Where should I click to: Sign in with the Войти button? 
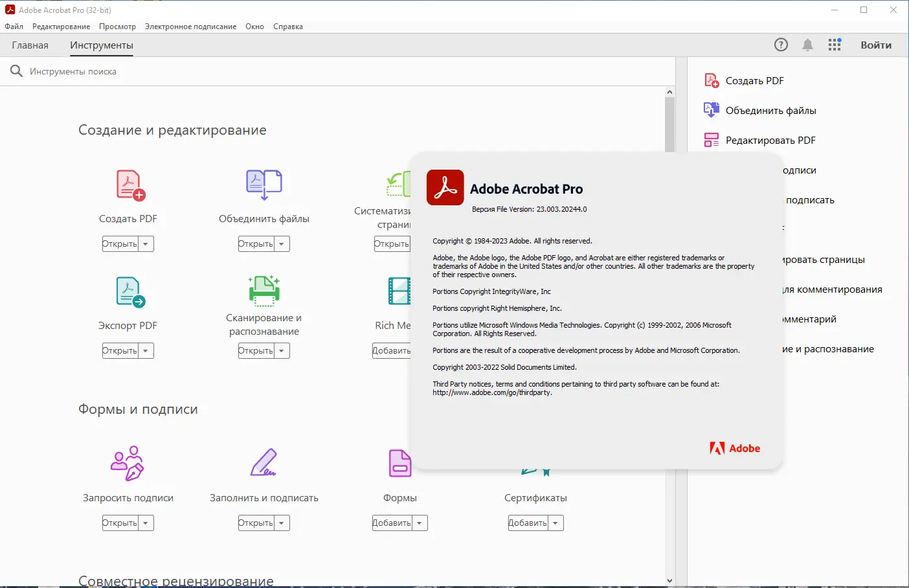click(x=876, y=45)
